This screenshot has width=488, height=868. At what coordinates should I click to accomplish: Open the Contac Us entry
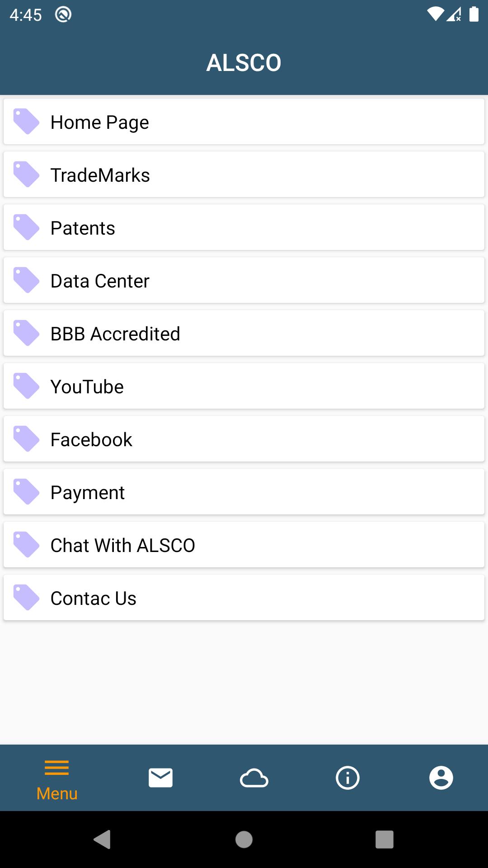point(244,598)
